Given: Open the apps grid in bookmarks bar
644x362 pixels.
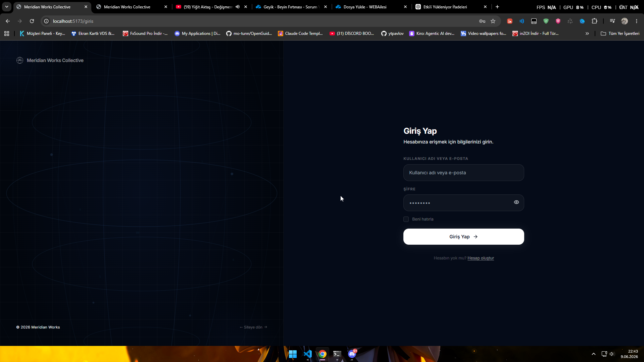Looking at the screenshot, I should [x=7, y=34].
